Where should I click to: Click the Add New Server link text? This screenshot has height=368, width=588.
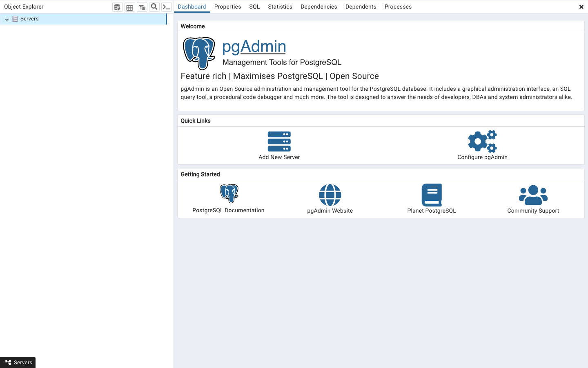pos(279,157)
